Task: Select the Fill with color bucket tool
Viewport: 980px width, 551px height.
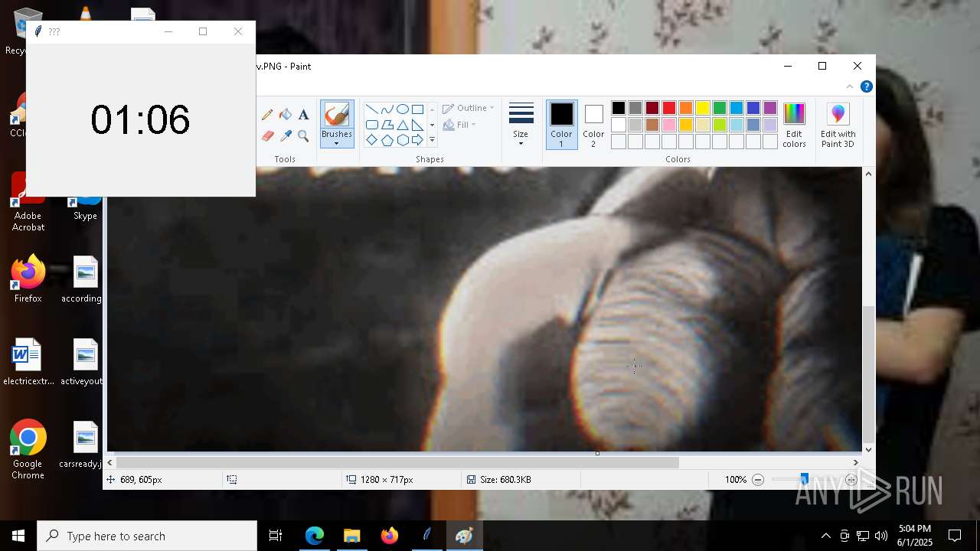Action: [286, 115]
